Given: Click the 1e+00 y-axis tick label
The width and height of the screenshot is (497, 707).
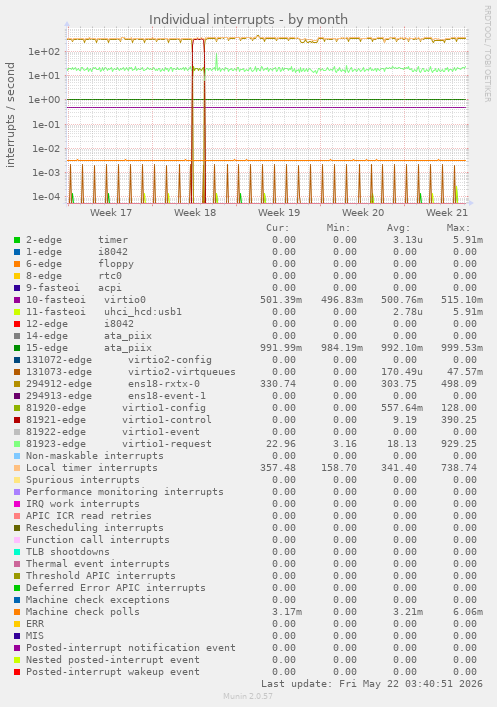Looking at the screenshot, I should pyautogui.click(x=44, y=100).
